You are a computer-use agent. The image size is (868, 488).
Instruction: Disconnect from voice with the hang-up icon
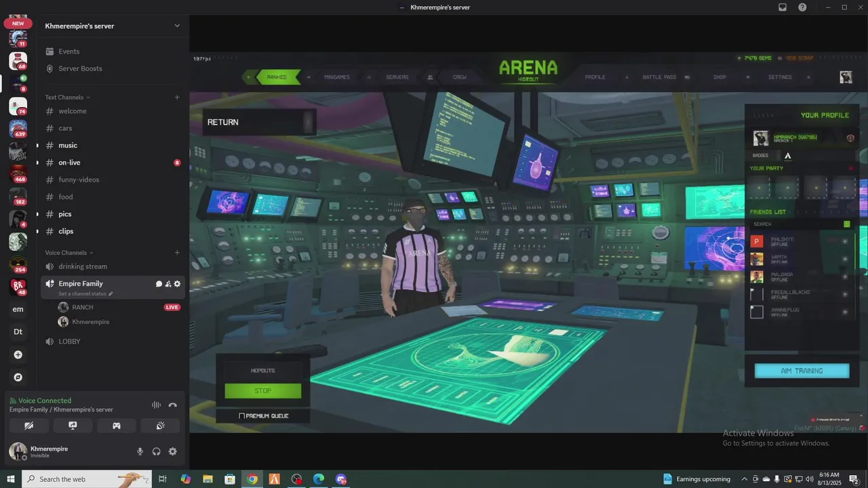[x=173, y=405]
